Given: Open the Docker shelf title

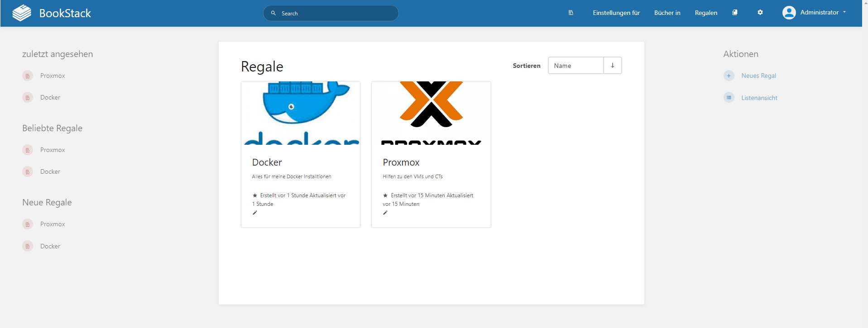Looking at the screenshot, I should pyautogui.click(x=267, y=162).
